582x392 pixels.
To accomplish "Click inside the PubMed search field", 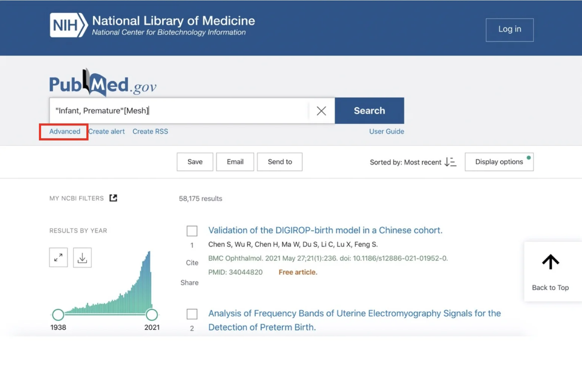I will click(179, 111).
